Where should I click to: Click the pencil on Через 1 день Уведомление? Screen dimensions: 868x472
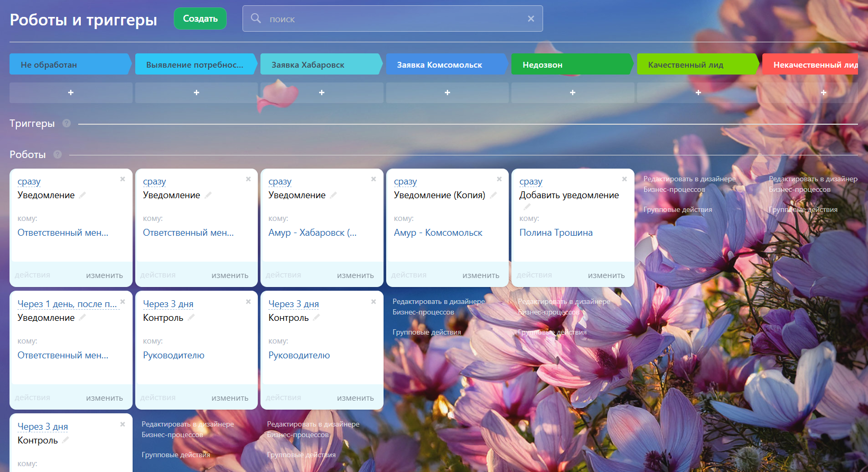pos(82,318)
